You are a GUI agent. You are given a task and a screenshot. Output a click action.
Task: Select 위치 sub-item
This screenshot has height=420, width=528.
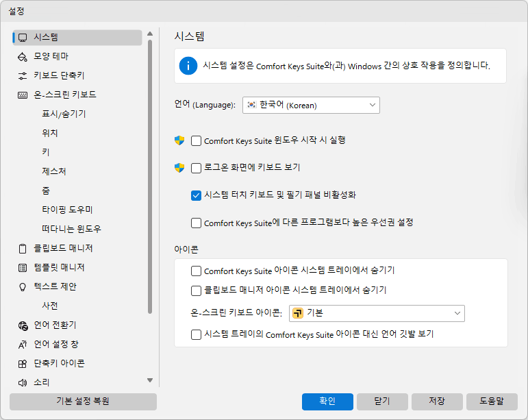tap(50, 133)
